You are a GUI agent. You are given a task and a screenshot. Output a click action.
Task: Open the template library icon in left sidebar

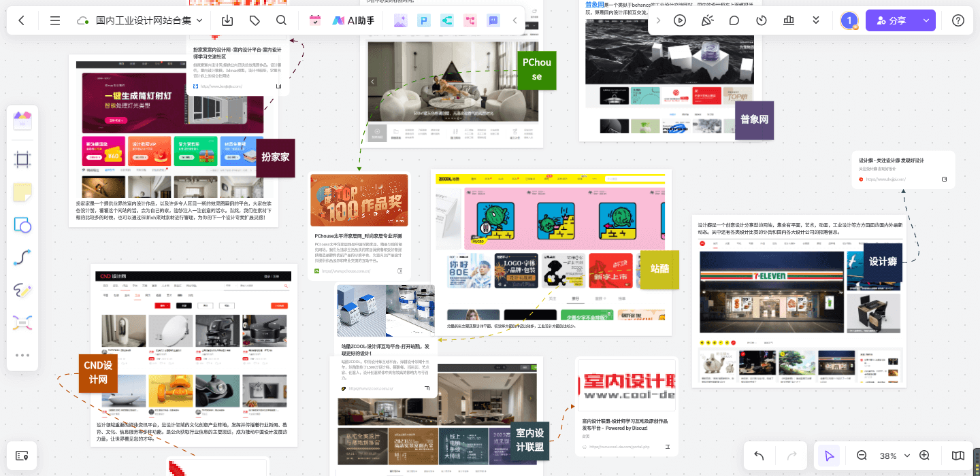[22, 121]
